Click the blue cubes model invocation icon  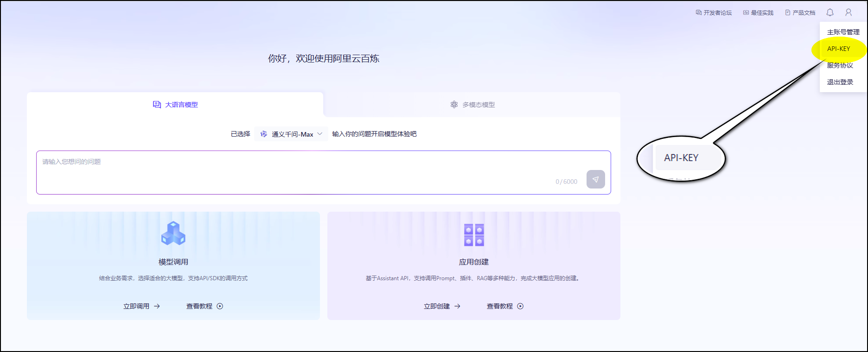pos(173,233)
